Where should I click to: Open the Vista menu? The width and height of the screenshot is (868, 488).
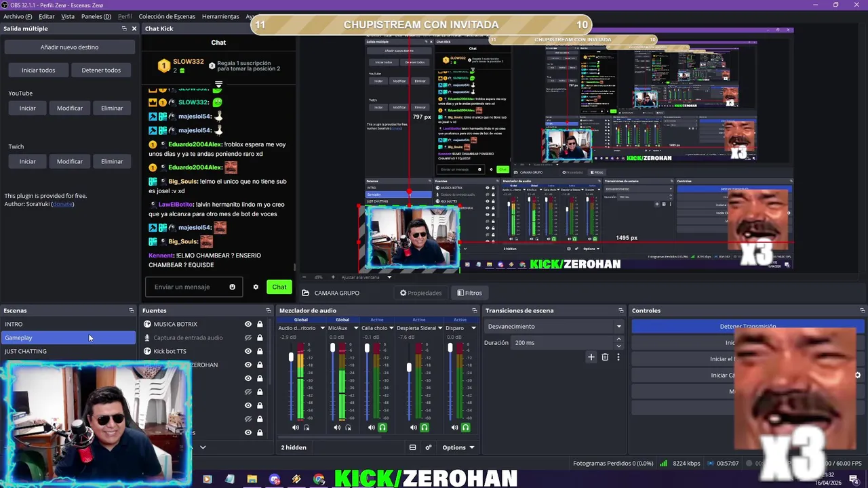tap(68, 16)
